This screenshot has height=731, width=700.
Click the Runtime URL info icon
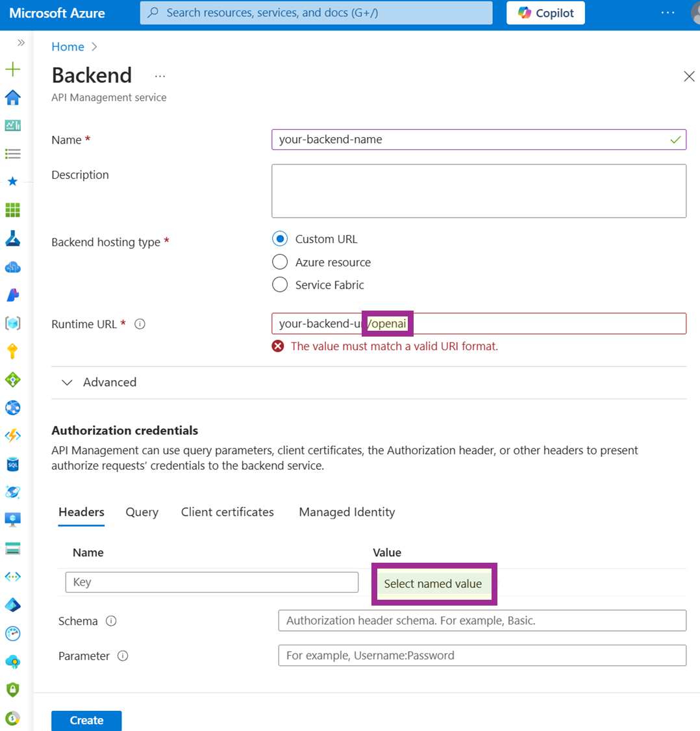coord(140,324)
